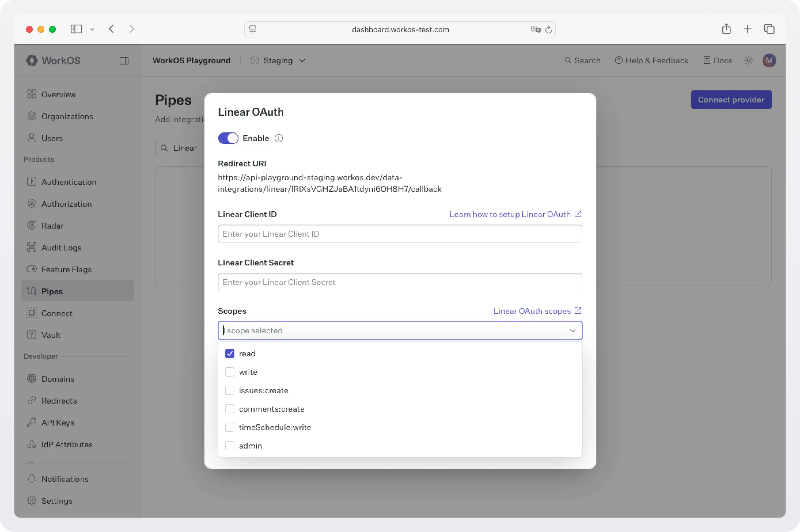Viewport: 800px width, 532px height.
Task: Select Feature Flags in the sidebar
Action: click(x=66, y=269)
